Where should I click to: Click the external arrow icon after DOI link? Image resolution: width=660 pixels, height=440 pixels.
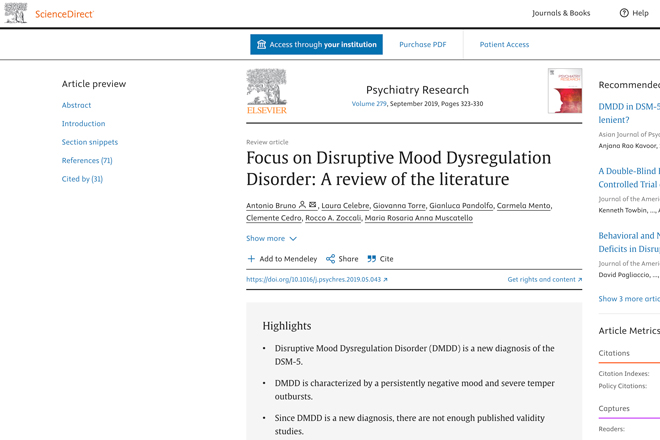(385, 280)
